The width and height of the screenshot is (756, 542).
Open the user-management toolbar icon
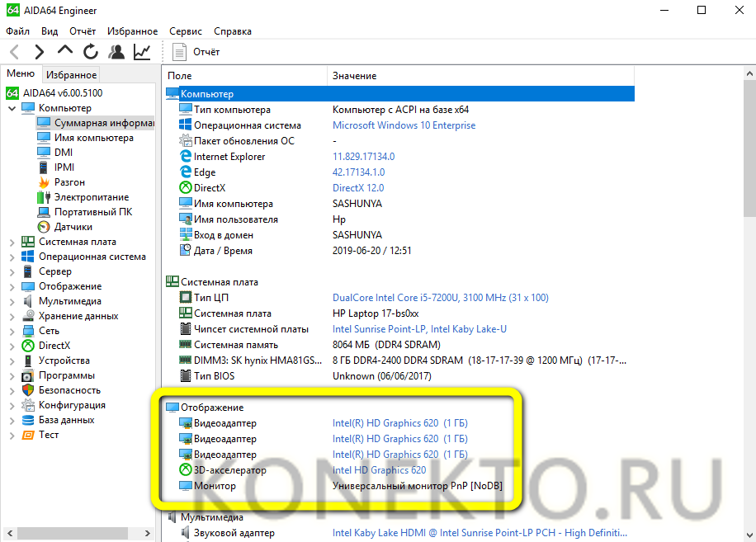[116, 51]
